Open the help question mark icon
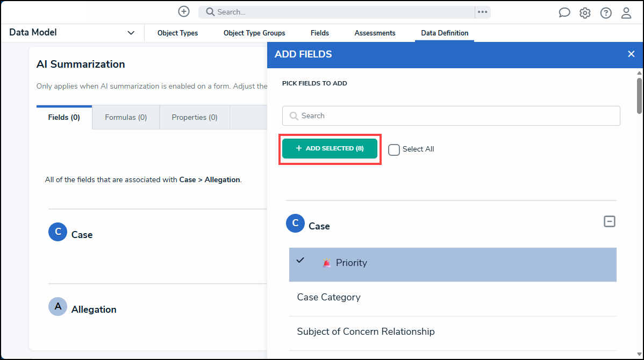The width and height of the screenshot is (644, 360). pyautogui.click(x=606, y=13)
